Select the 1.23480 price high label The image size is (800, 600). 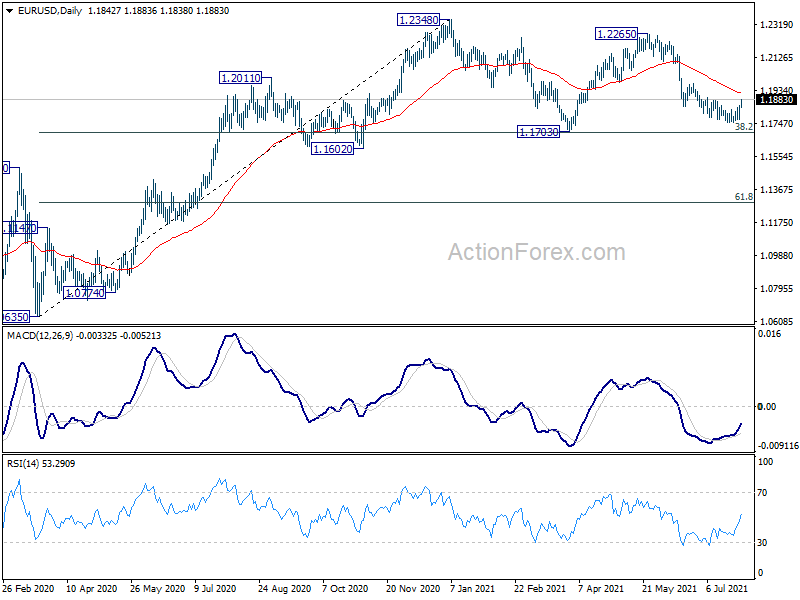coord(418,20)
